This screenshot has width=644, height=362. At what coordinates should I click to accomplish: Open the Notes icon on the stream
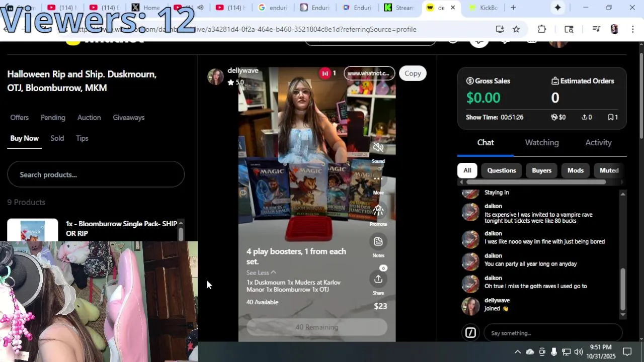click(x=378, y=242)
